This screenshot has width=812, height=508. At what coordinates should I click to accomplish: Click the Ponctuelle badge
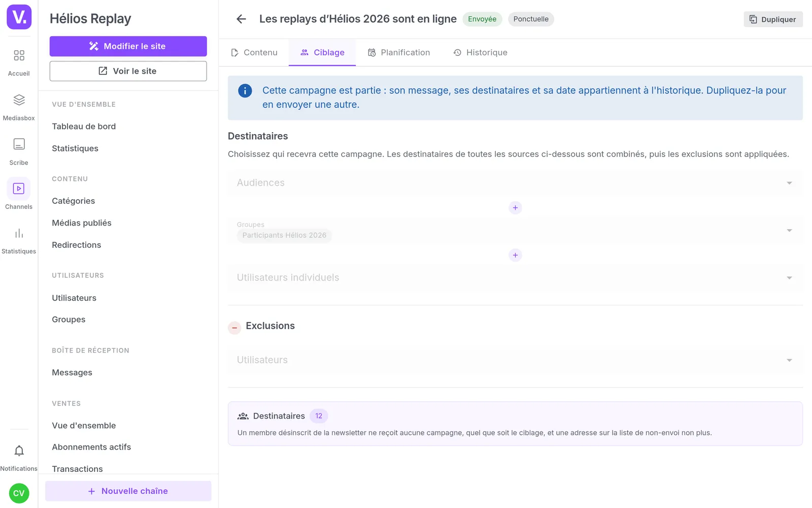531,19
